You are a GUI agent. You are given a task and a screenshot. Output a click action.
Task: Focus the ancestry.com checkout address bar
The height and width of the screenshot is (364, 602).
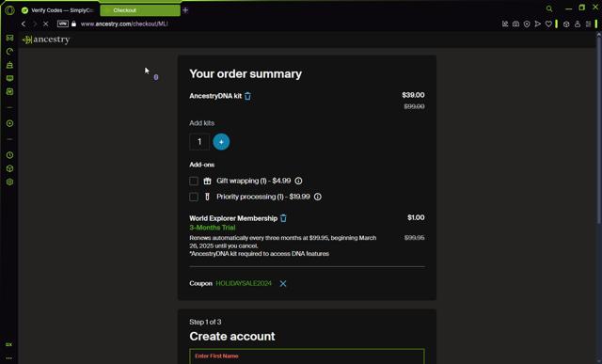[124, 24]
